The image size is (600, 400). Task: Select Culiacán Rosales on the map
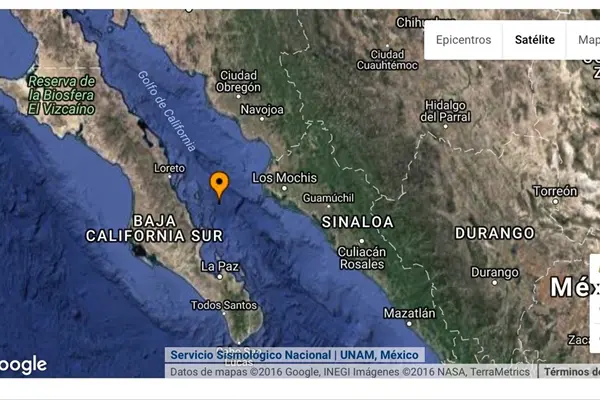coord(361,258)
